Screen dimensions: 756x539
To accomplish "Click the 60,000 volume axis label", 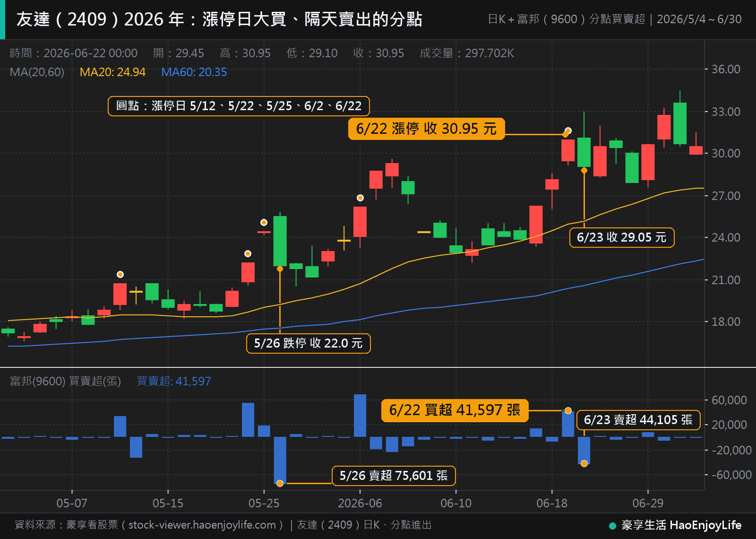I will point(729,400).
